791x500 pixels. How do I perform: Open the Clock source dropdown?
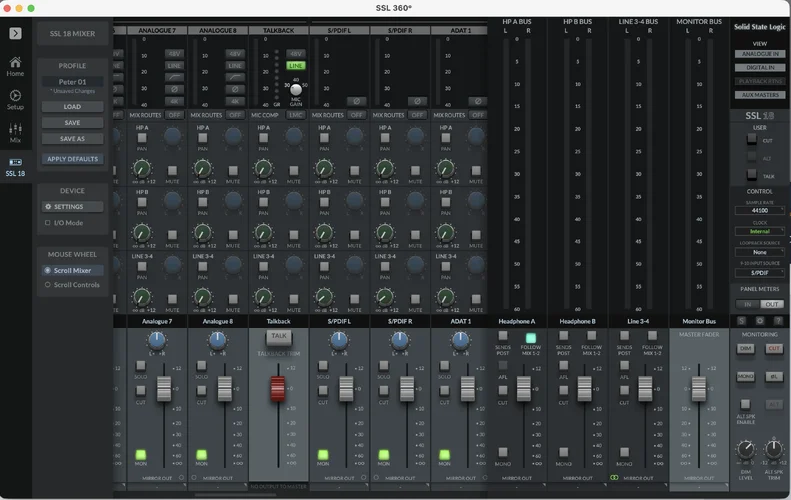click(x=760, y=231)
